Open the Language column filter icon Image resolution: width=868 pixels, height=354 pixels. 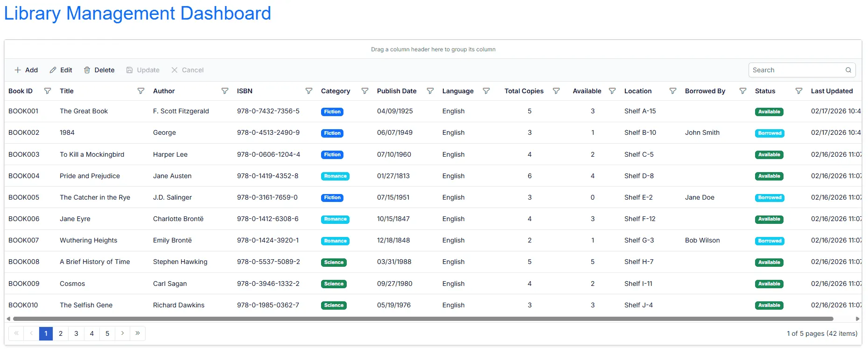pyautogui.click(x=486, y=91)
